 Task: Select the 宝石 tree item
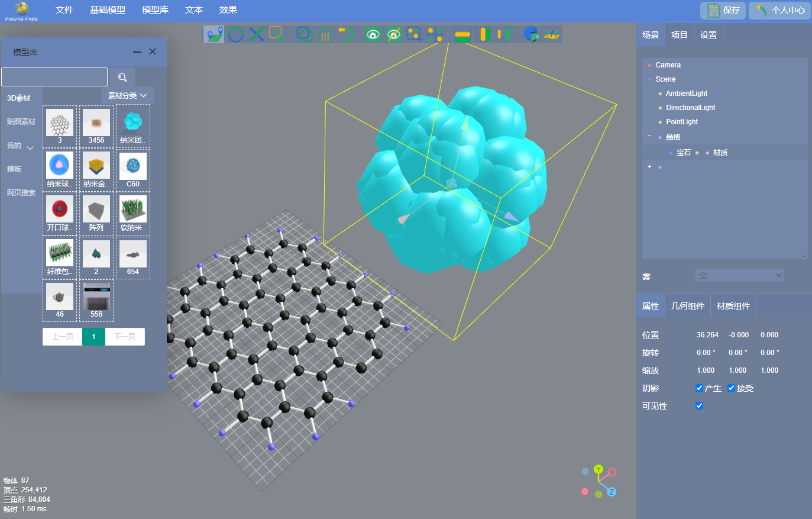pos(684,153)
